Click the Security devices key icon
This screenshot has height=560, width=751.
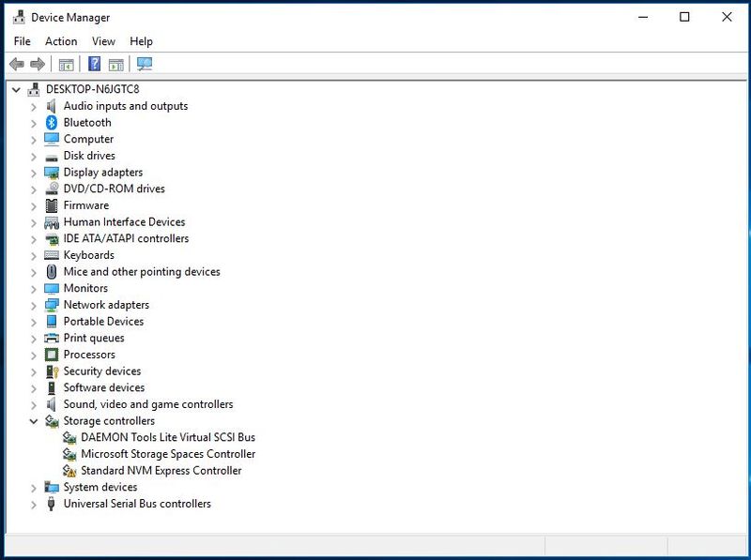coord(52,371)
